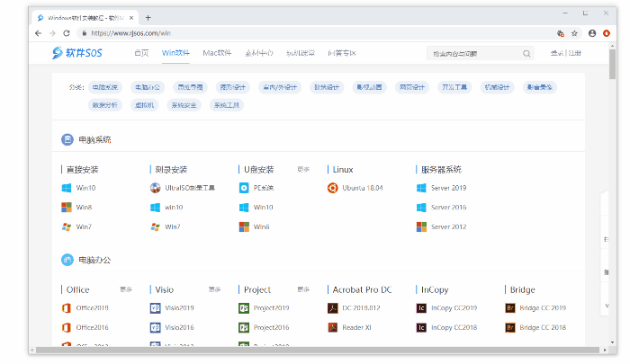
Task: Click the Bridge CC 2019 icon
Action: point(510,307)
